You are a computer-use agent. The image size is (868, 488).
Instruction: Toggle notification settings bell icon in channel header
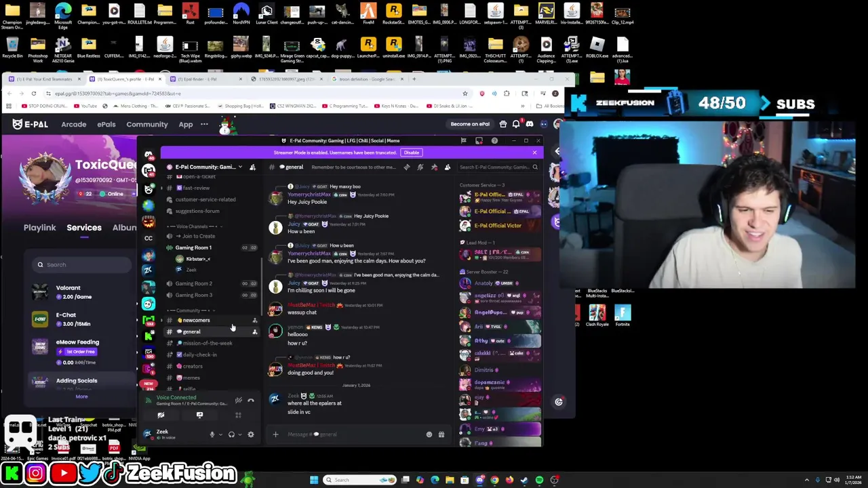pyautogui.click(x=420, y=167)
